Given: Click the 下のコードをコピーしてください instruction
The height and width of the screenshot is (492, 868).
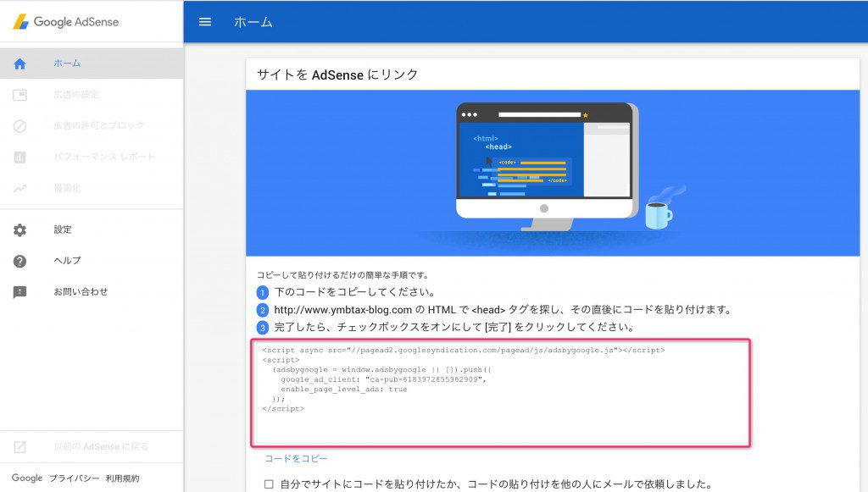Looking at the screenshot, I should click(354, 292).
